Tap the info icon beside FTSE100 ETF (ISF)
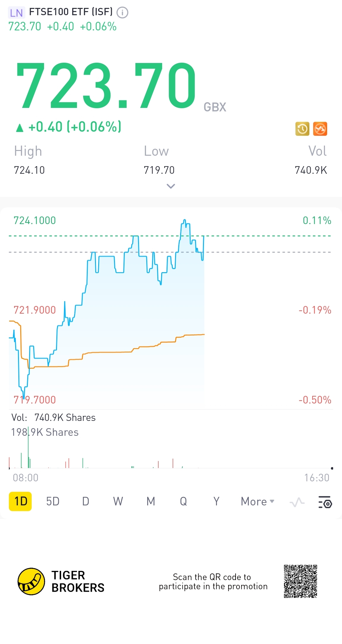The width and height of the screenshot is (342, 644). pyautogui.click(x=122, y=13)
